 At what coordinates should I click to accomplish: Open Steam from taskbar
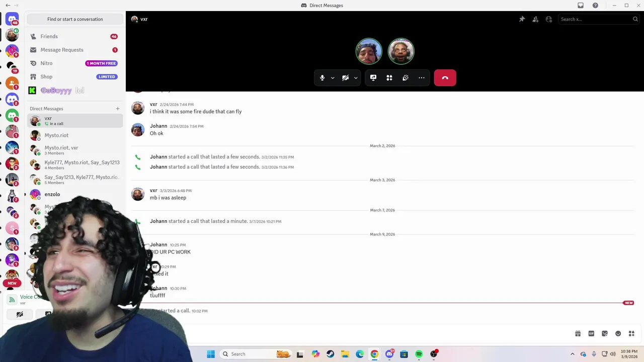point(330,354)
